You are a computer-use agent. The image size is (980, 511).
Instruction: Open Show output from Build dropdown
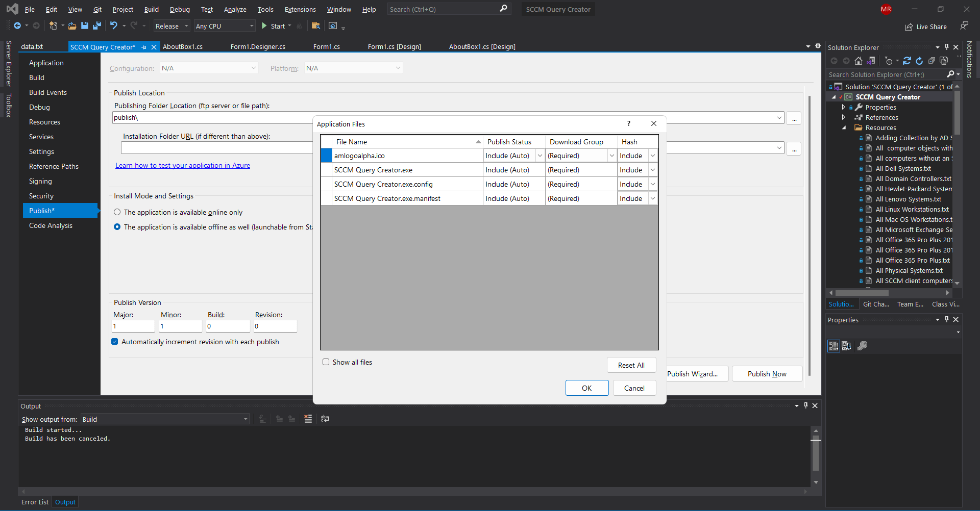point(165,419)
